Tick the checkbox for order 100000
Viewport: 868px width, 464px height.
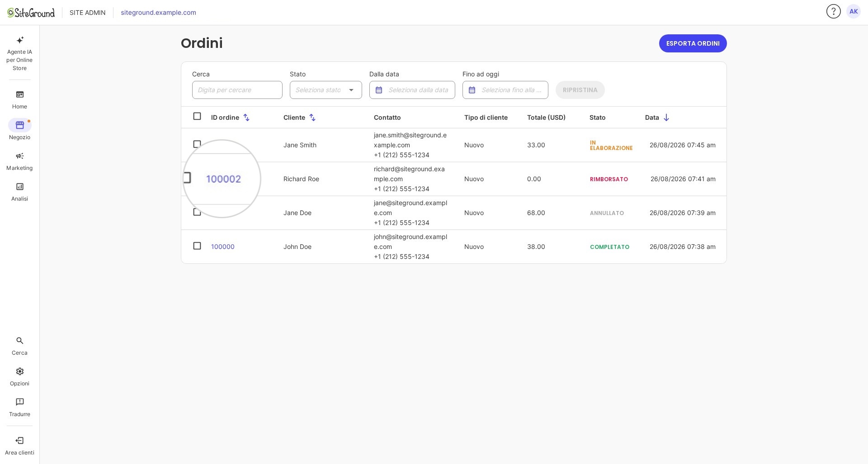click(x=197, y=246)
